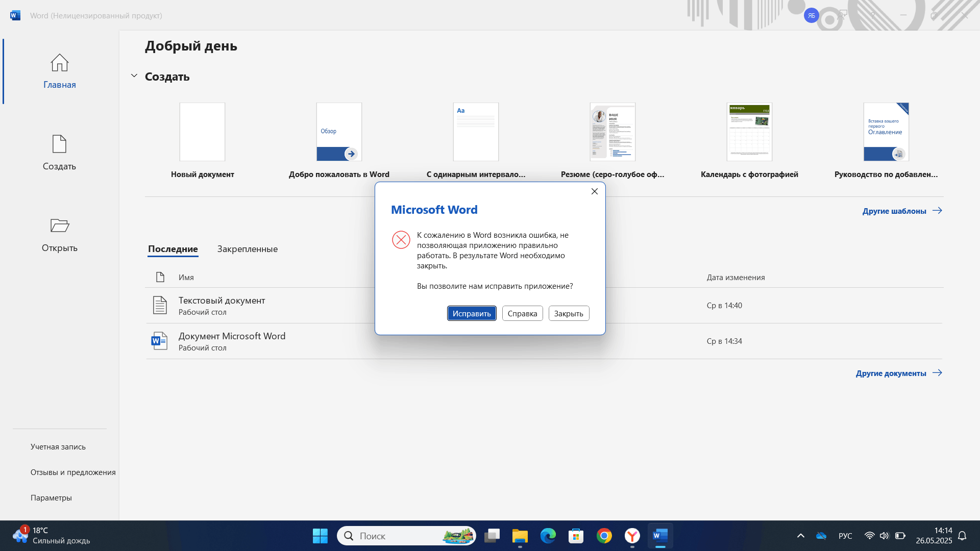Open Yandex Browser from taskbar
Viewport: 980px width, 551px height.
632,536
